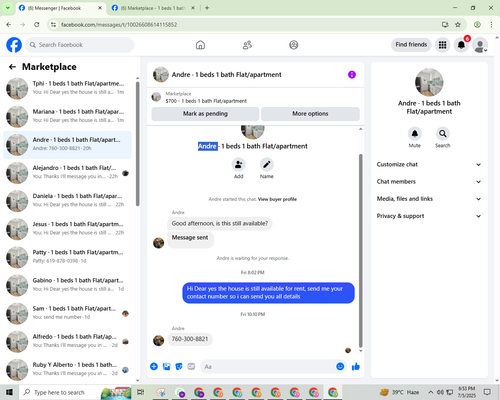Open Tphi conversation in list
This screenshot has height=400, width=500.
point(67,89)
